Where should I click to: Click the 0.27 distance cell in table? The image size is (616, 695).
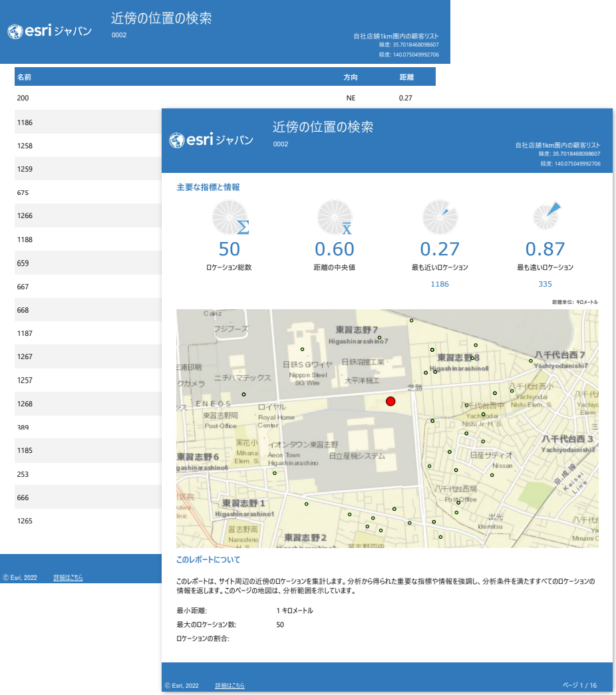[405, 98]
